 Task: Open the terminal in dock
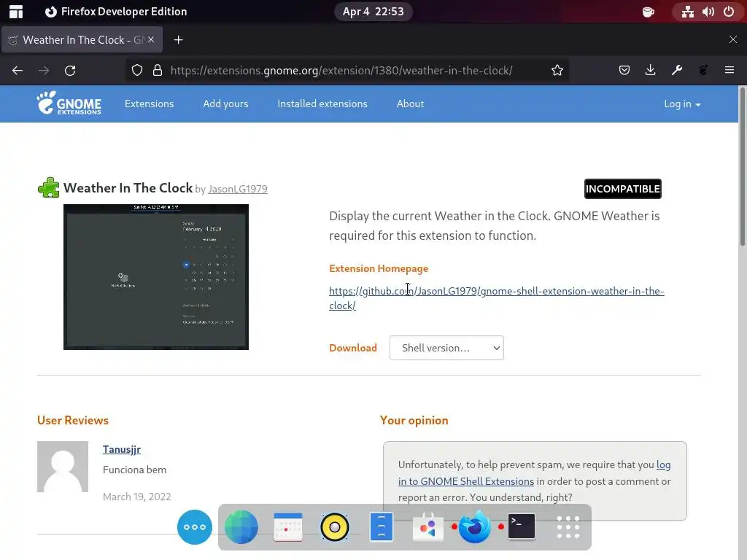521,526
